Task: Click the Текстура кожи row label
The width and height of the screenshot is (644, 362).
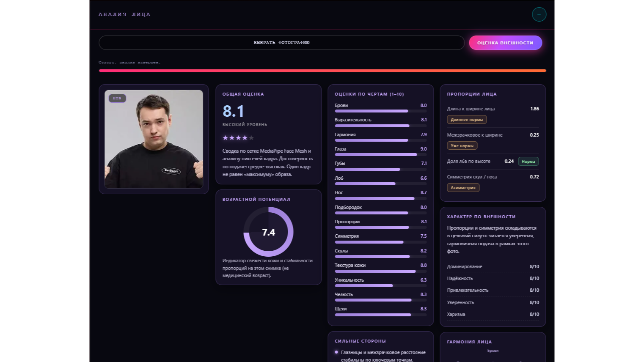Action: (350, 265)
